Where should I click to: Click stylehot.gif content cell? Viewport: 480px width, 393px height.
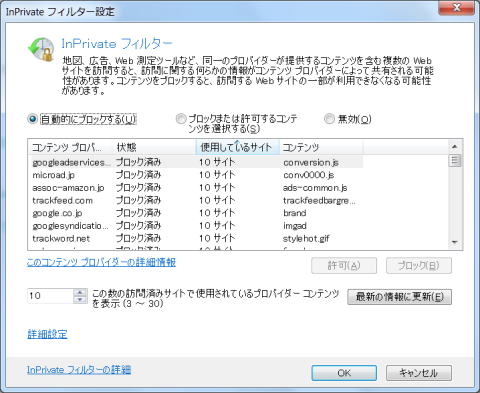coord(306,238)
